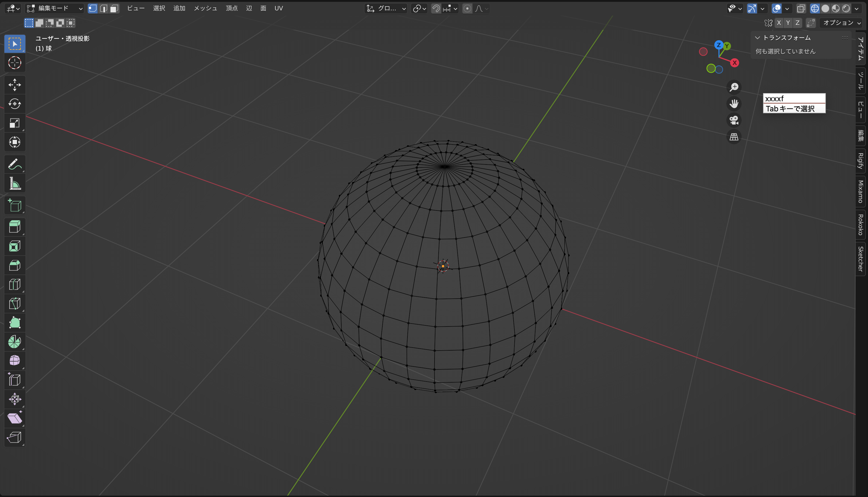Select the Bevel tool
Image resolution: width=868 pixels, height=497 pixels.
[x=15, y=265]
